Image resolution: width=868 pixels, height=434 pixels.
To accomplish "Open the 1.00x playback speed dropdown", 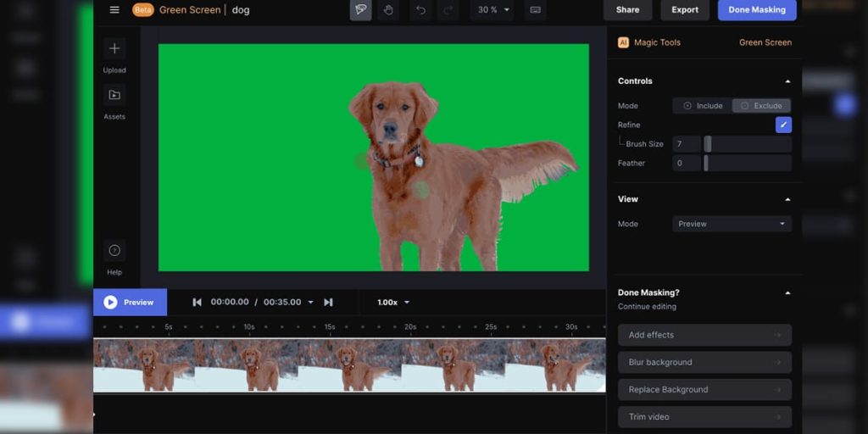I will click(x=393, y=303).
